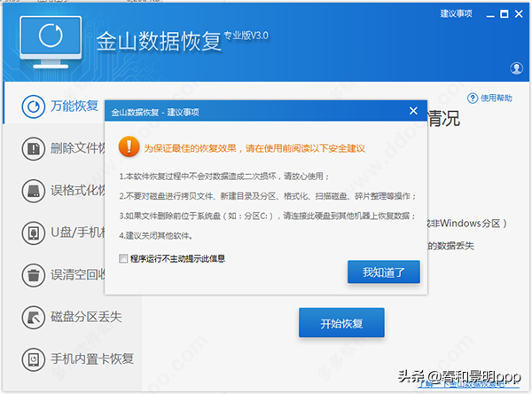Click the 开始恢复 button
This screenshot has width=532, height=394.
click(x=341, y=323)
